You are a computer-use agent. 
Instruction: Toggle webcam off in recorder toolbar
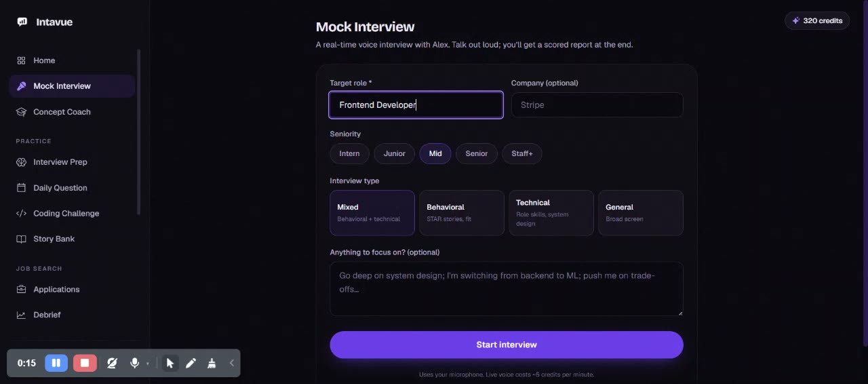112,363
